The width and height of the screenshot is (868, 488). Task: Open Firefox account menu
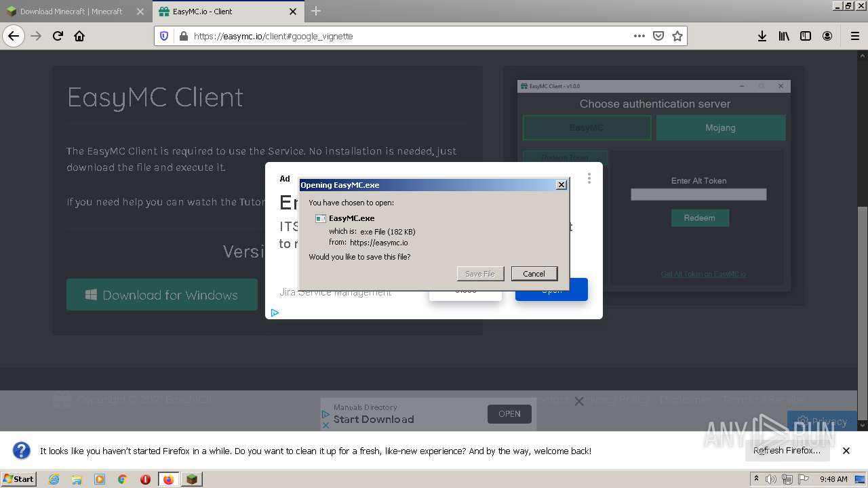tap(827, 36)
